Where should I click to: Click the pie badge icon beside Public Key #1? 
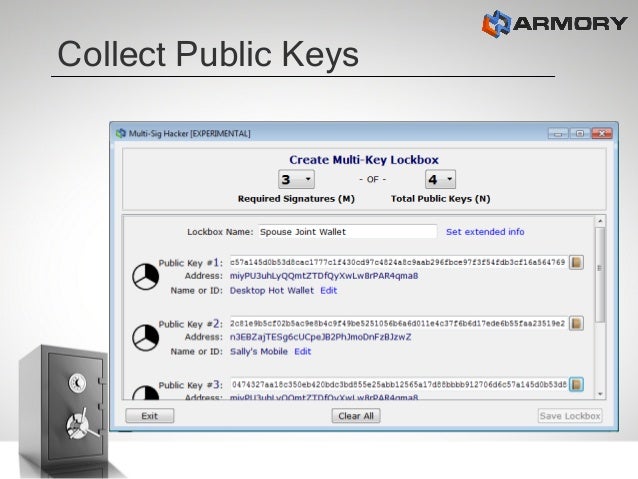click(146, 277)
